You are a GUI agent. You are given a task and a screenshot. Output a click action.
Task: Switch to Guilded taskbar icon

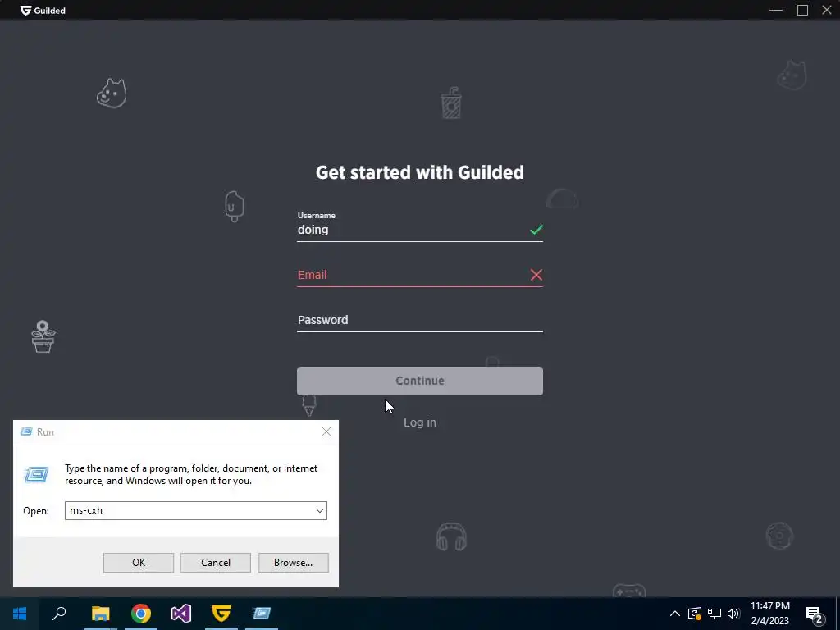tap(221, 614)
